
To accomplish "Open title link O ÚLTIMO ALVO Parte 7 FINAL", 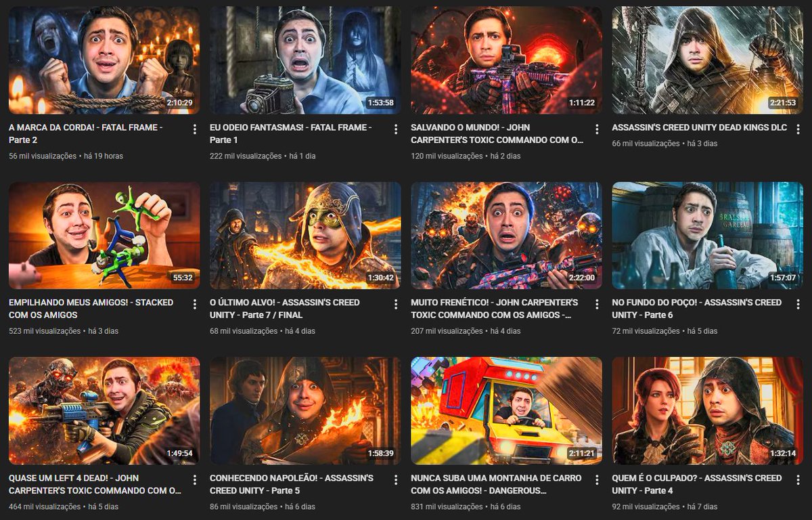I will coord(285,309).
